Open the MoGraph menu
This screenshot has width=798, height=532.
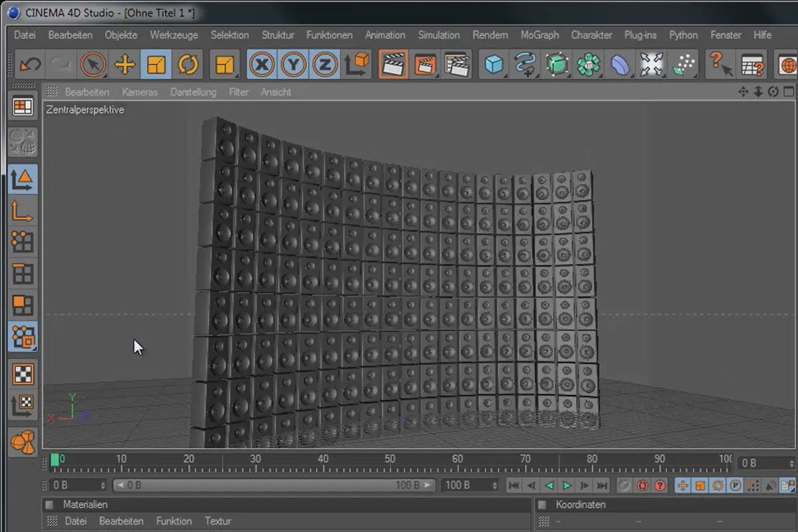[x=539, y=35]
